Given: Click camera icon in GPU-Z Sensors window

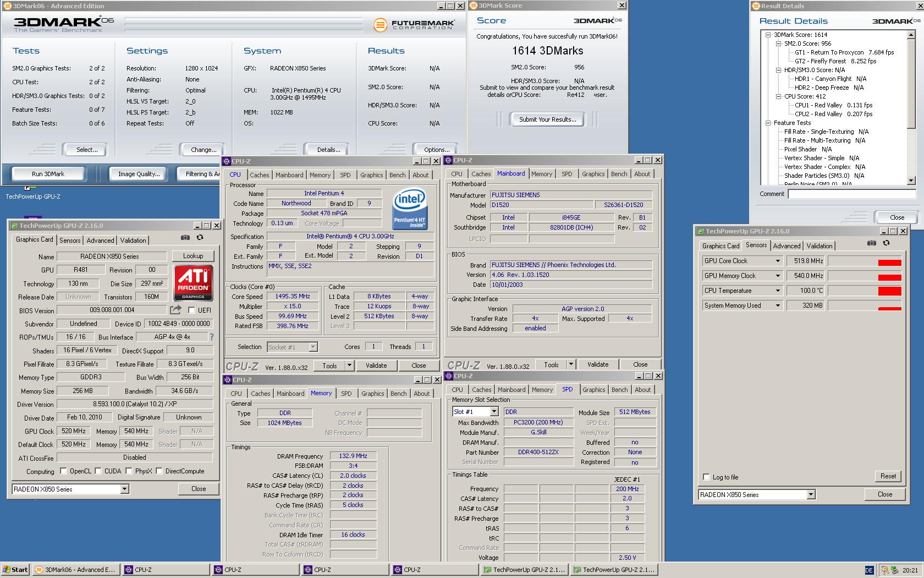Looking at the screenshot, I should [x=872, y=243].
